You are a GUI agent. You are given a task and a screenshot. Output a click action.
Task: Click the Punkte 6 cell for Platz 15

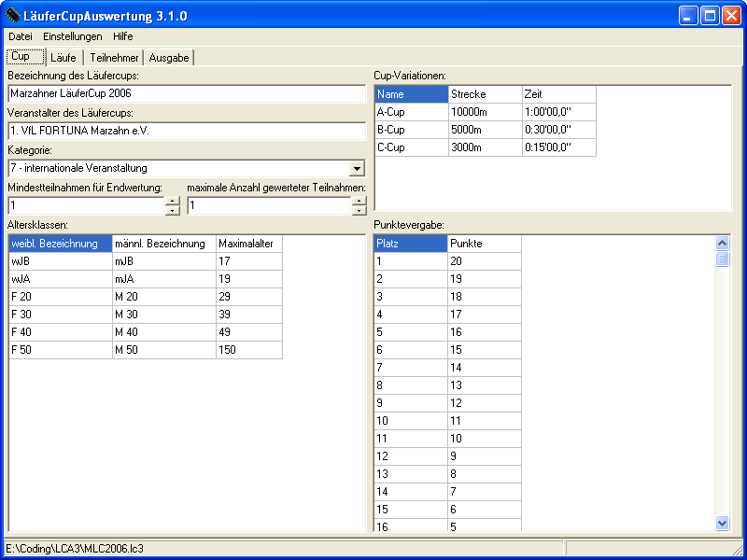(485, 510)
